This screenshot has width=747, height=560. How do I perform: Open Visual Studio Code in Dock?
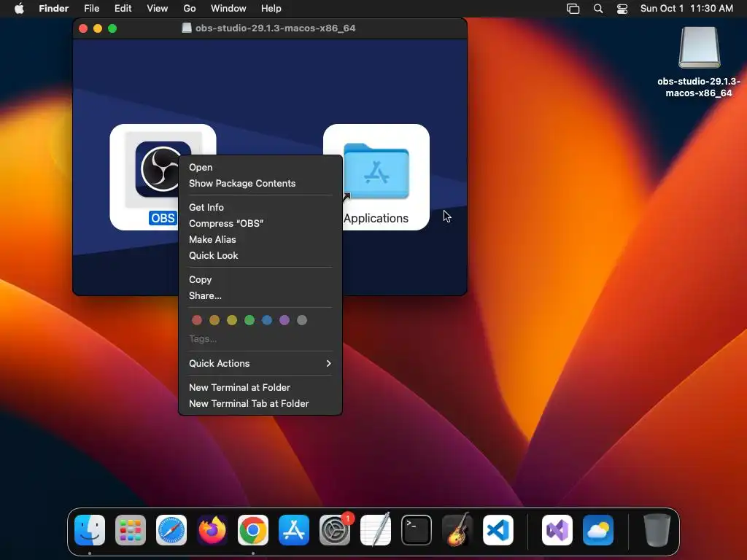[498, 529]
